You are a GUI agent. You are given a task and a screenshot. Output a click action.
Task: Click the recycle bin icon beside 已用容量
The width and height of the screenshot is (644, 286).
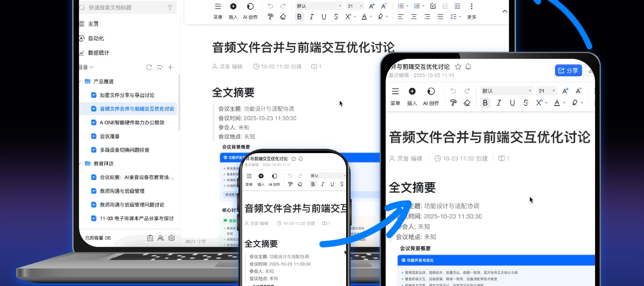(x=150, y=238)
